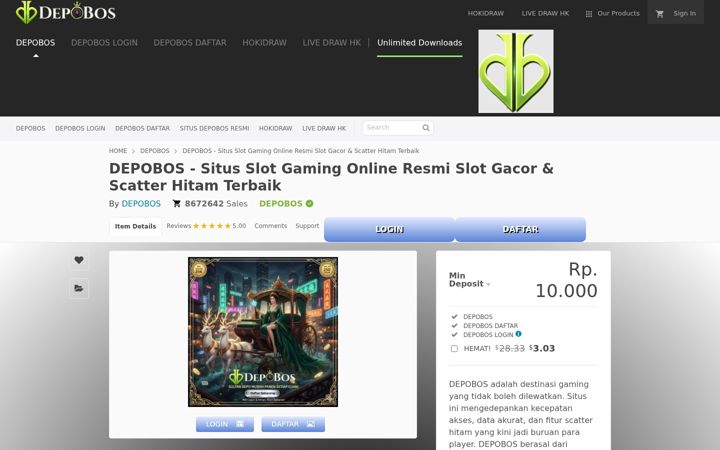Open the shopping cart icon near Sign In
720x450 pixels.
(x=660, y=14)
